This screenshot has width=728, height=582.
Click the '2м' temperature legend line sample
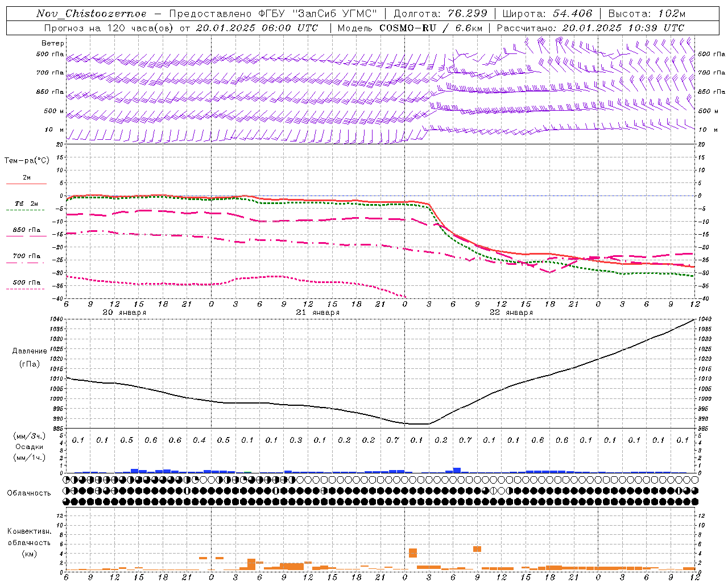[26, 184]
